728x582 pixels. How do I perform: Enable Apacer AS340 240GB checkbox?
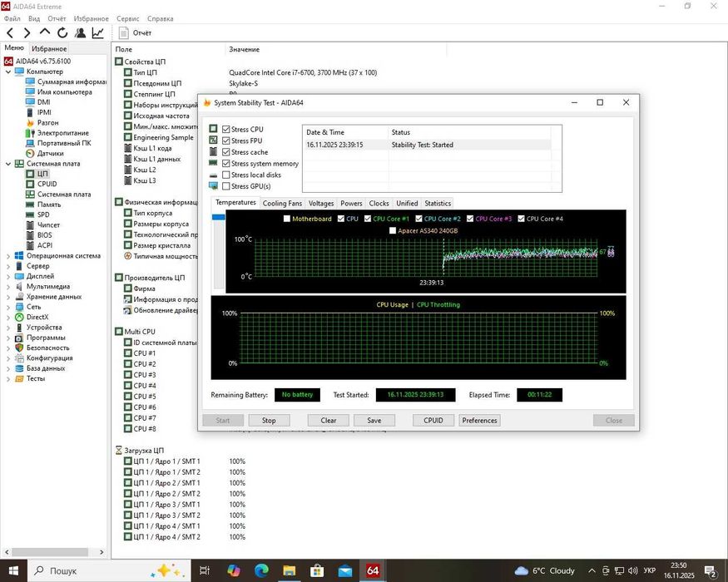pyautogui.click(x=393, y=230)
